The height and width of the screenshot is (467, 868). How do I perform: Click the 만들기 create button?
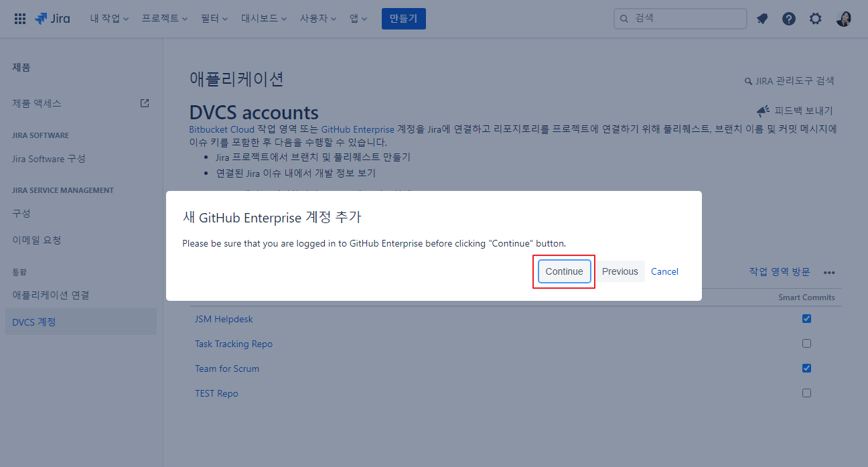click(404, 19)
